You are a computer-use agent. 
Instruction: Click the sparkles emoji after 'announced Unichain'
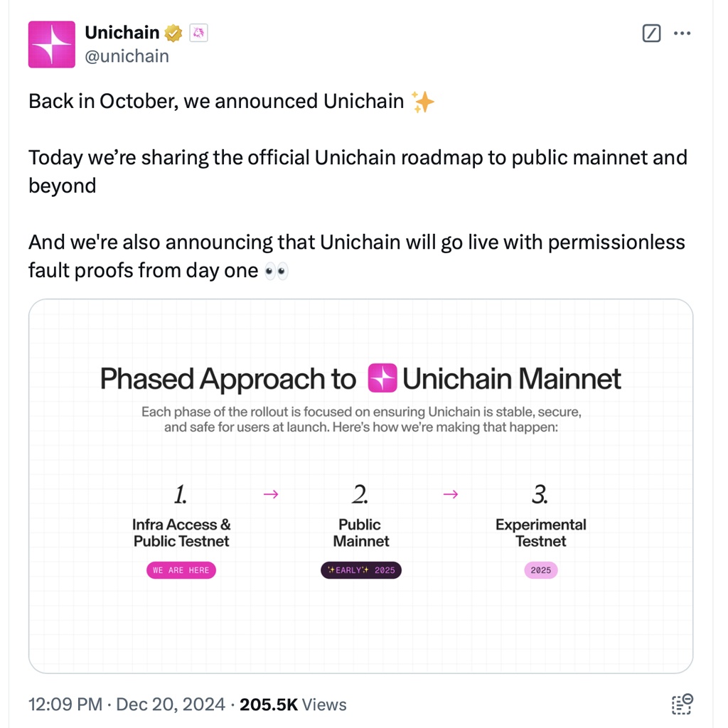(423, 102)
